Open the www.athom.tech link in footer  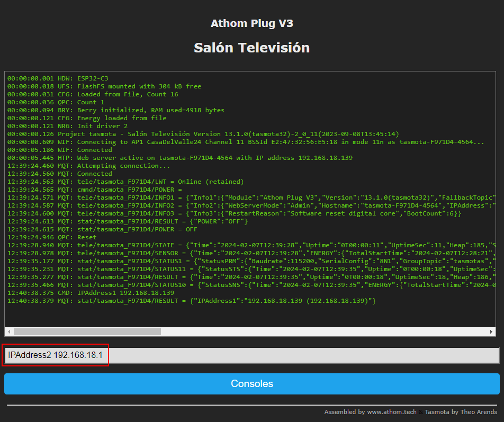(391, 412)
